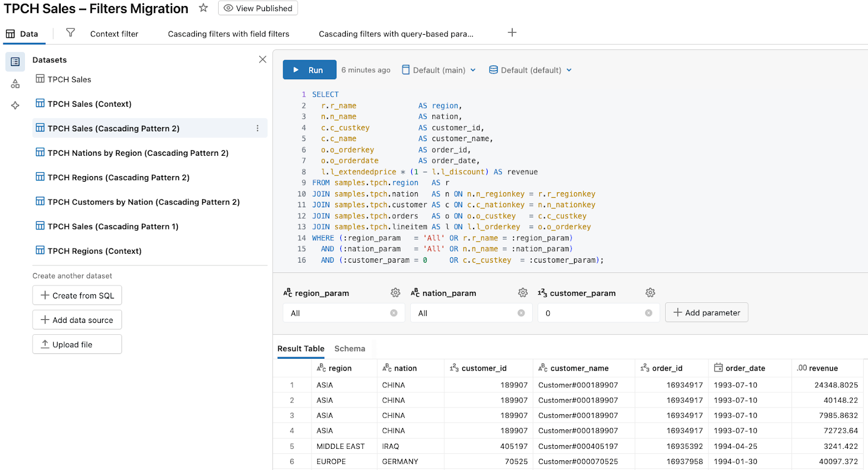Open region_param settings gear
This screenshot has width=868, height=470.
coord(395,293)
